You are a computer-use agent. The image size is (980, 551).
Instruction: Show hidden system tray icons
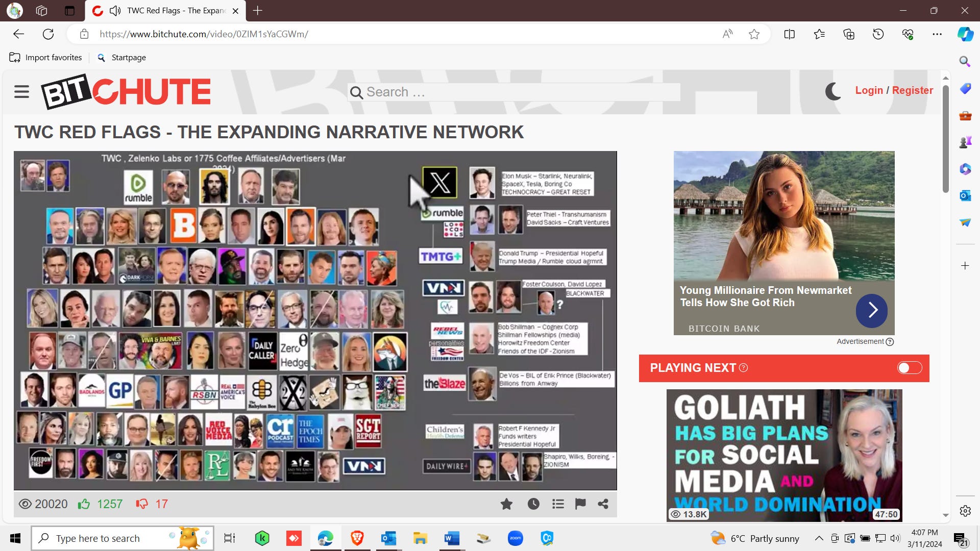pos(819,538)
